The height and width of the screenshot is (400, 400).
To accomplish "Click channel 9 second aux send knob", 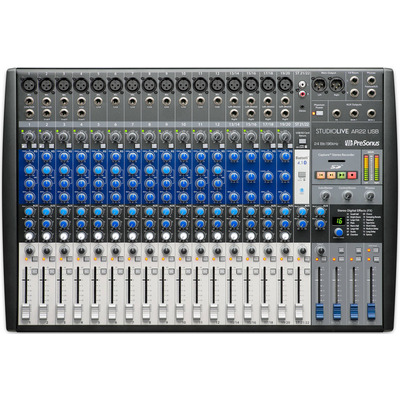I will click(166, 224).
